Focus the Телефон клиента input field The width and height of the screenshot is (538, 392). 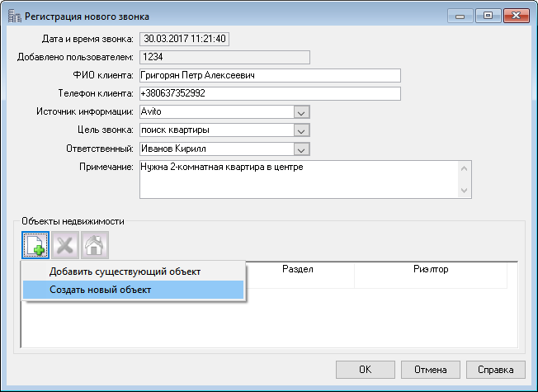(x=270, y=94)
